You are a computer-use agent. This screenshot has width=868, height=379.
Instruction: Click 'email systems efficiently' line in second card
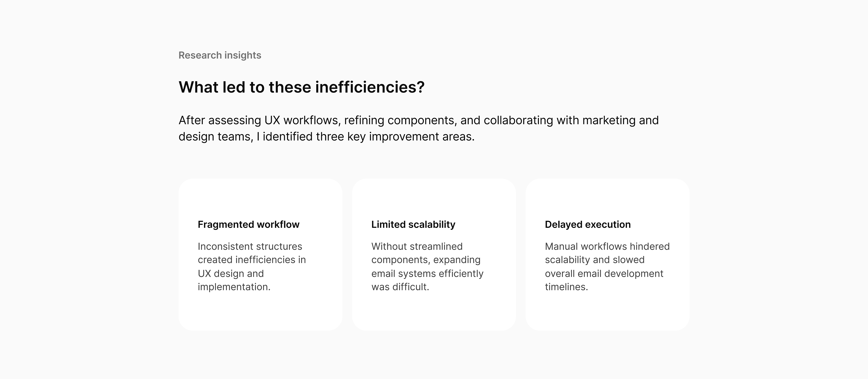(x=427, y=274)
